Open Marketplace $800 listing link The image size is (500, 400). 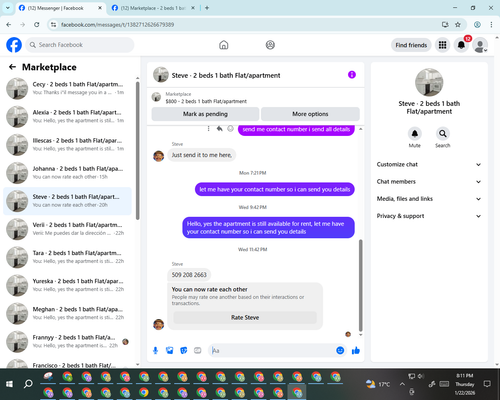click(206, 98)
